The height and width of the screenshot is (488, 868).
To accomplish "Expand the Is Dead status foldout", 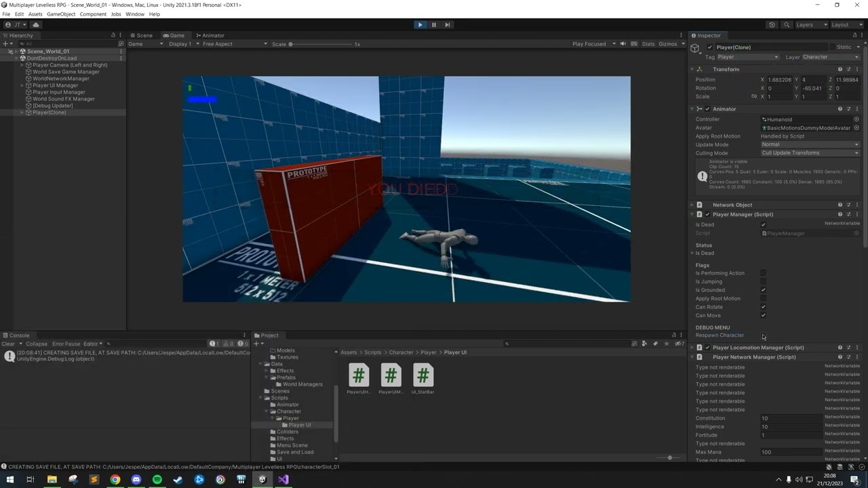I will pos(692,253).
